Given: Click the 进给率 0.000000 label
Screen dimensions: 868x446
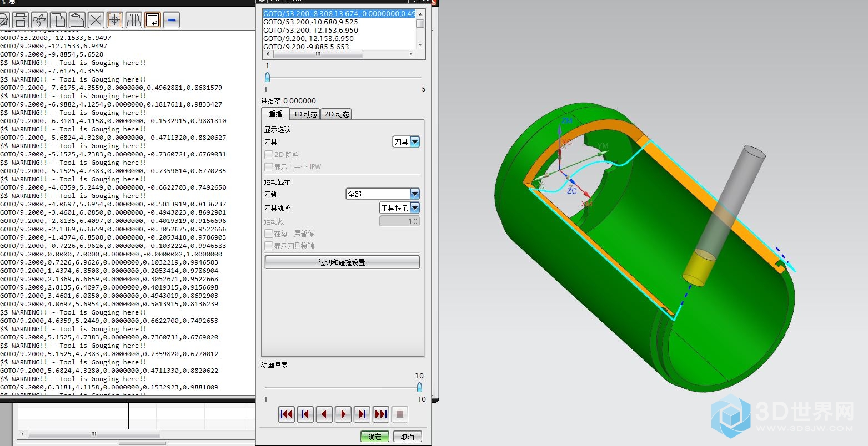Looking at the screenshot, I should click(x=288, y=101).
